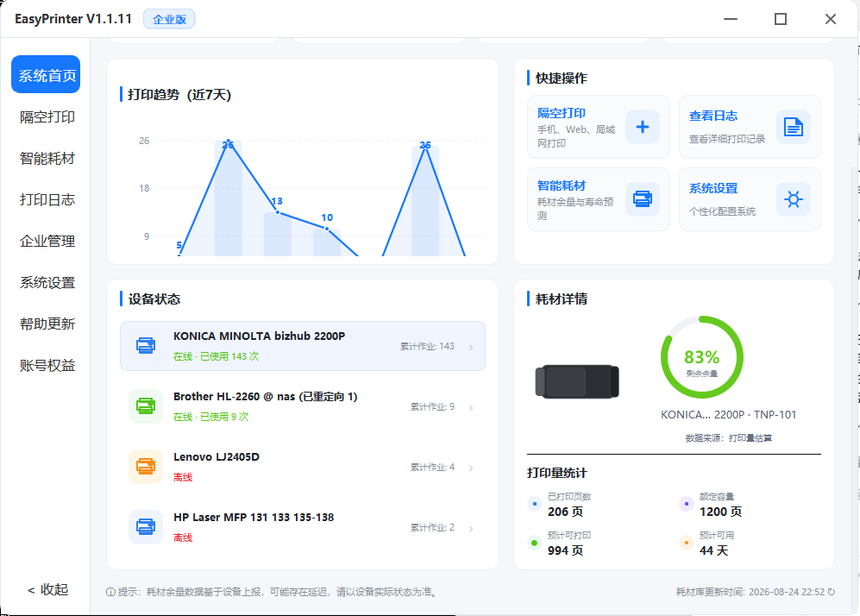Click Lenovo LJ2405D orange printer icon

[145, 466]
